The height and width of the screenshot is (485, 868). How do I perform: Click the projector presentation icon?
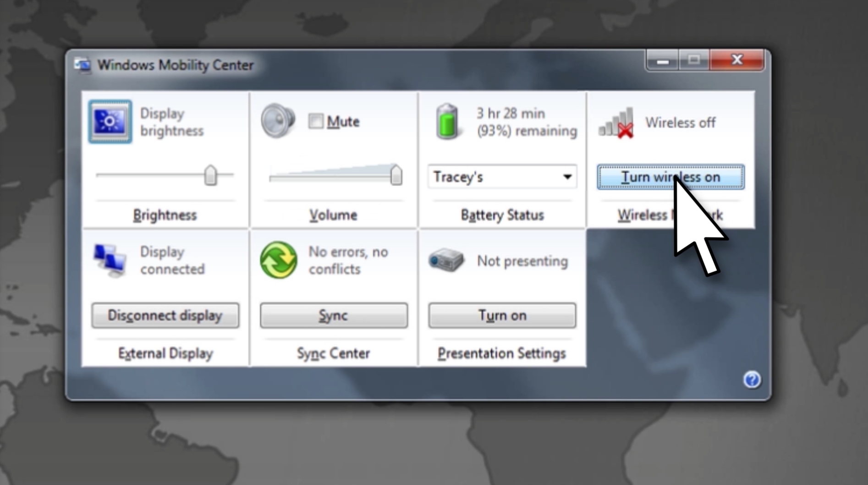446,260
